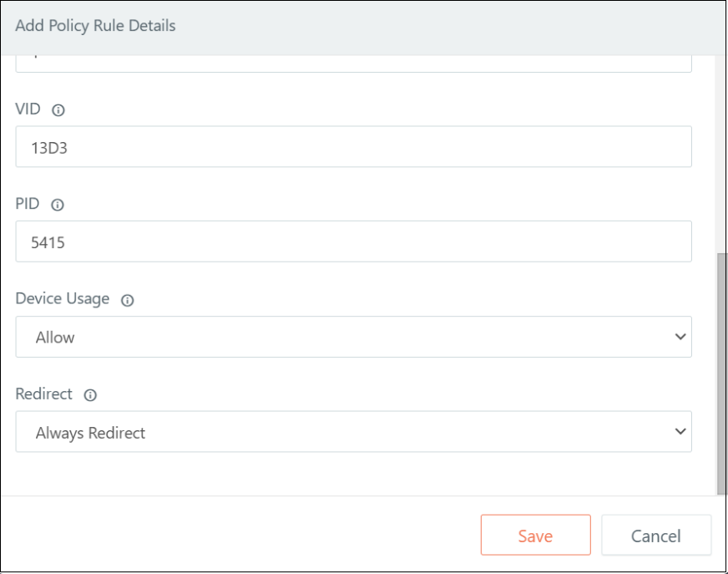Click the VID field label

[28, 109]
